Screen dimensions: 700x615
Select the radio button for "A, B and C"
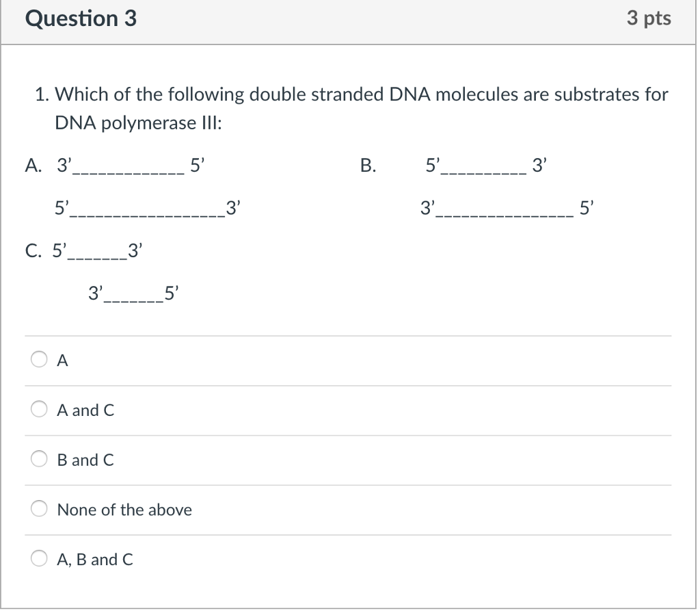pyautogui.click(x=39, y=558)
